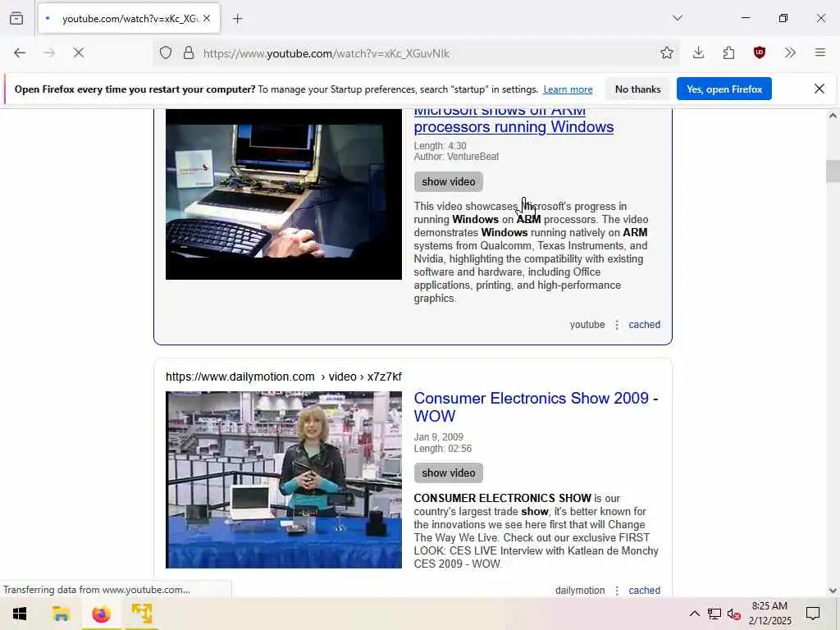View site security padlock info
This screenshot has height=630, width=840.
tap(189, 52)
